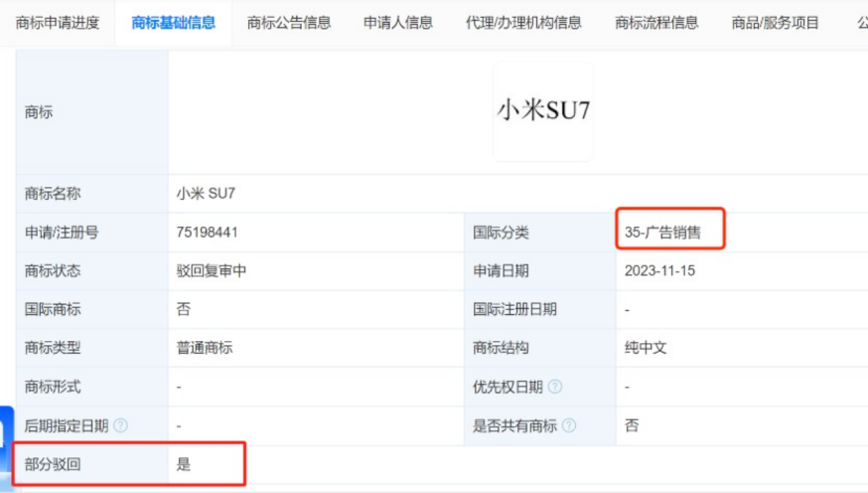Viewport: 868px width, 493px height.
Task: Click the help icon beside 是否共有商标
Action: (568, 425)
